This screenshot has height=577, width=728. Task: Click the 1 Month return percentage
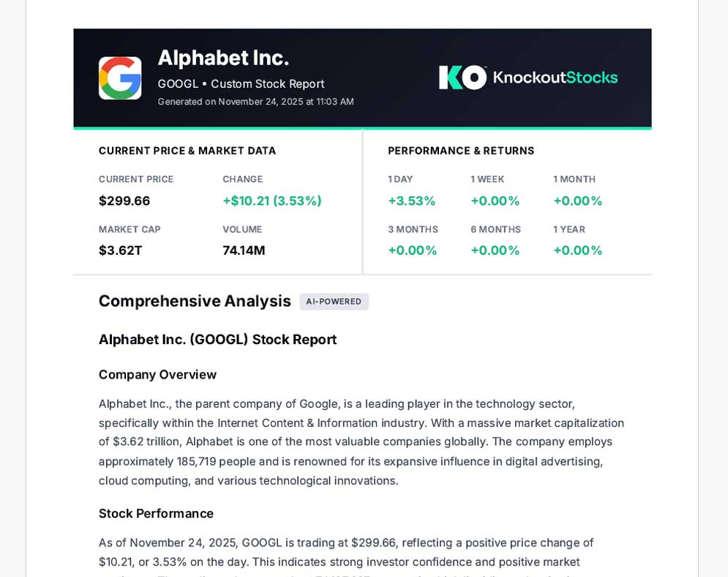(x=577, y=201)
